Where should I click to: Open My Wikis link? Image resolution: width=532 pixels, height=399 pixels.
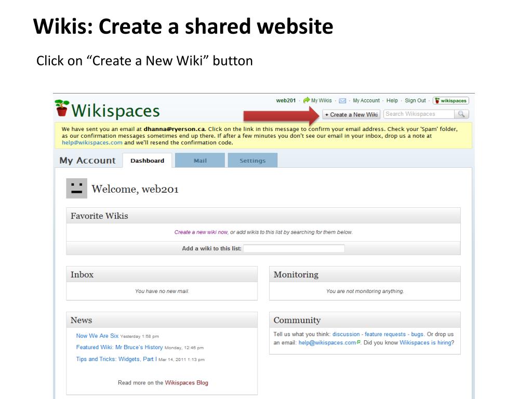[321, 100]
